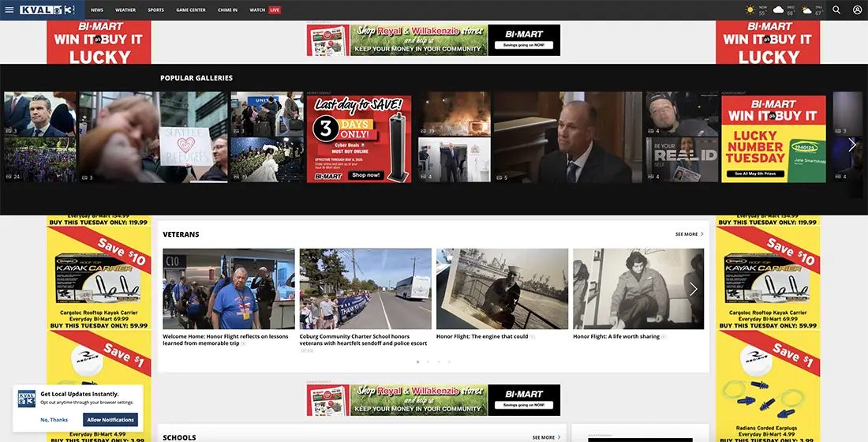Image resolution: width=868 pixels, height=442 pixels.
Task: Click No, Thanks on notification prompt
Action: pos(54,420)
